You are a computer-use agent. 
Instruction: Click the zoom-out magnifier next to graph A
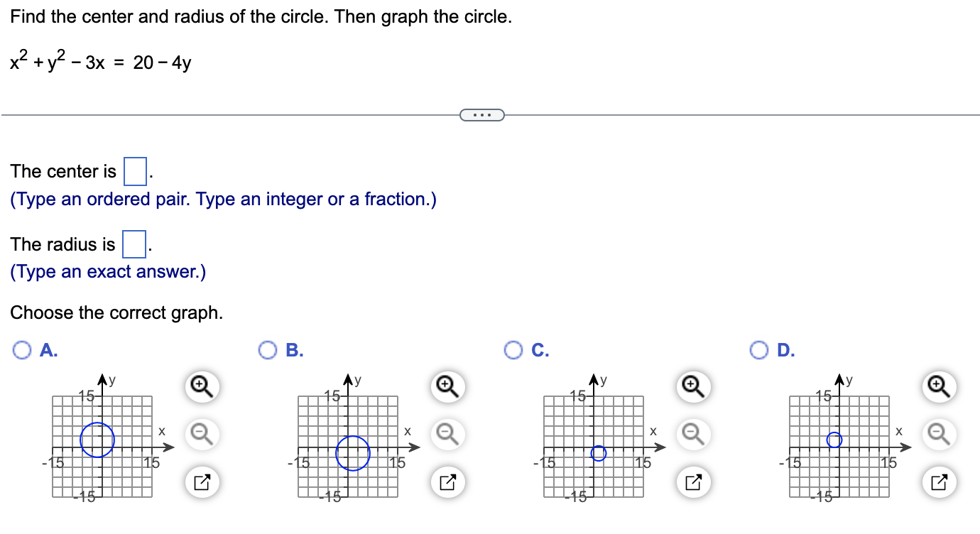(201, 434)
